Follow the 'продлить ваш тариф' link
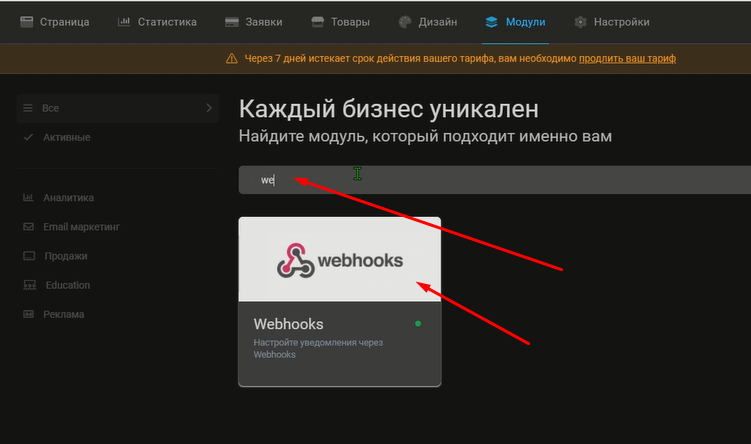This screenshot has height=444, width=751. click(627, 58)
